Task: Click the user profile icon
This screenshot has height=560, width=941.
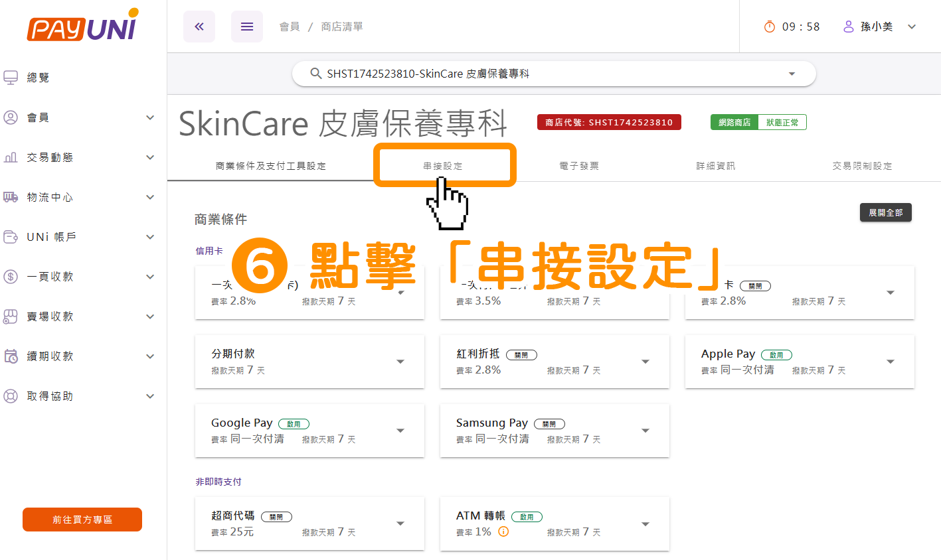Action: [848, 27]
